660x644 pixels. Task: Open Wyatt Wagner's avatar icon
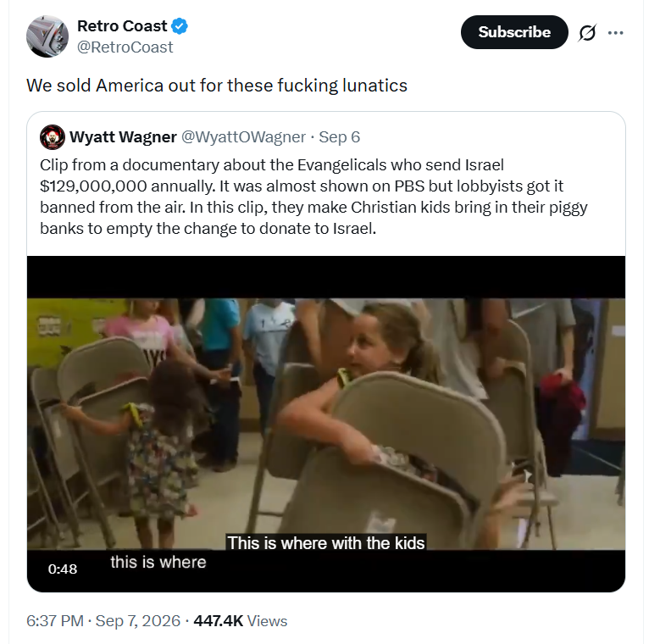click(53, 137)
